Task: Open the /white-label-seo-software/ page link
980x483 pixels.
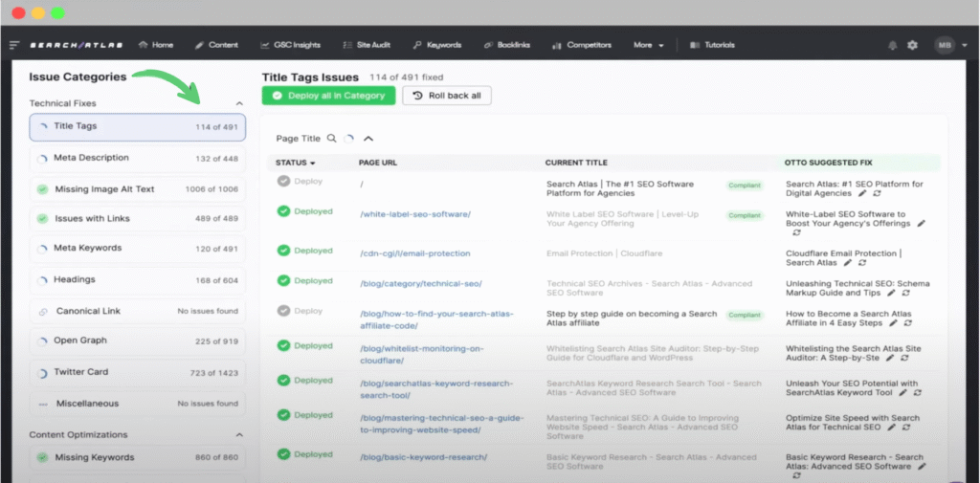Action: [x=415, y=214]
